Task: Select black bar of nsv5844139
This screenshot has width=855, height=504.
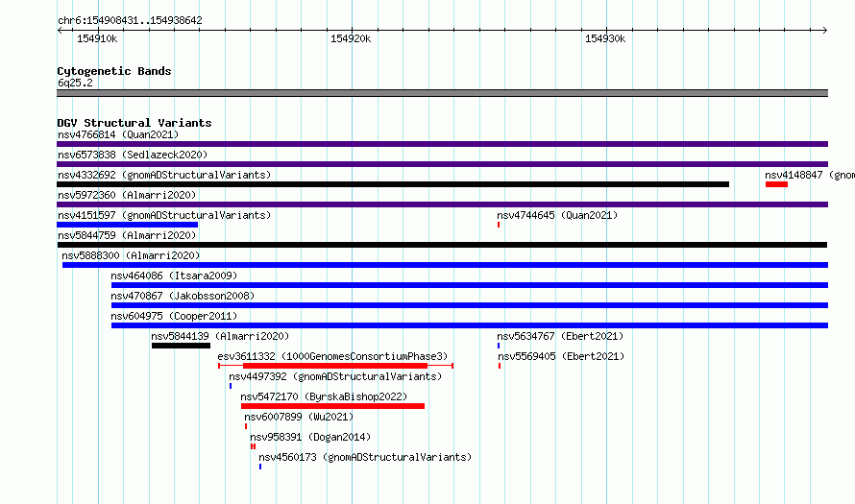Action: coord(181,346)
